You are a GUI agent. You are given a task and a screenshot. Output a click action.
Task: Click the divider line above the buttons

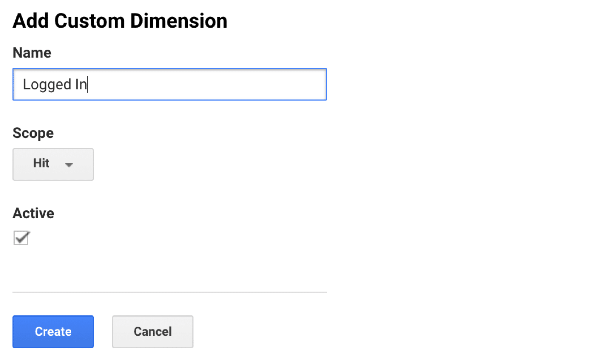pyautogui.click(x=169, y=293)
